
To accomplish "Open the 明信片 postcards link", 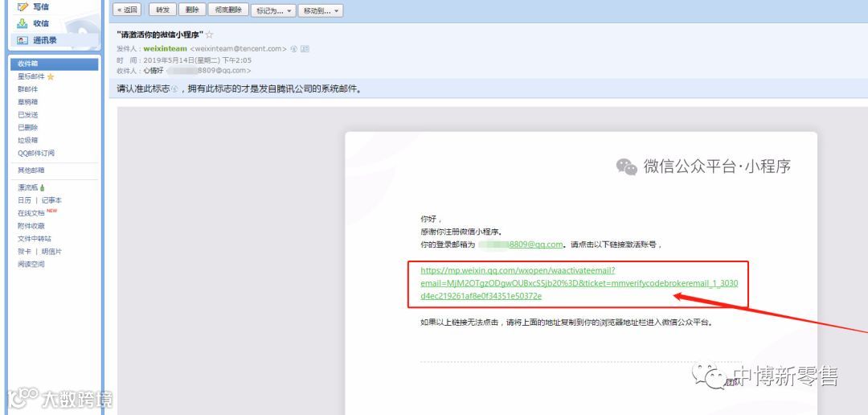I will [x=52, y=252].
